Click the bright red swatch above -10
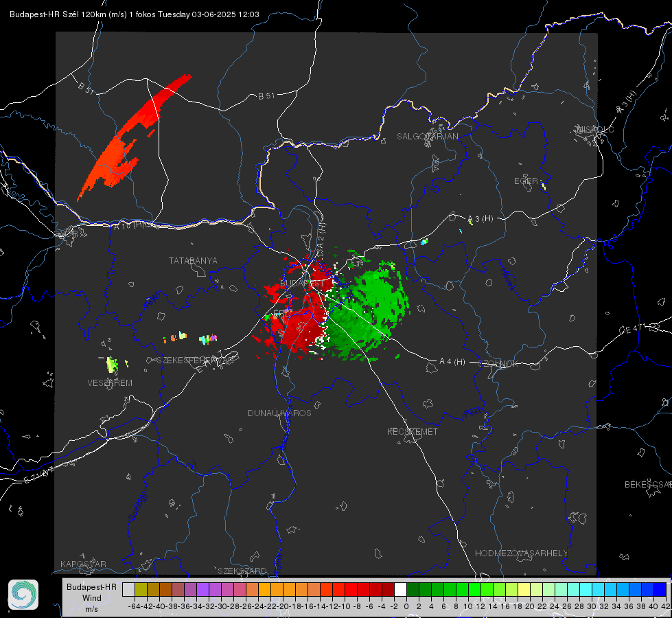Viewport: 672px width, 618px height. tap(351, 590)
